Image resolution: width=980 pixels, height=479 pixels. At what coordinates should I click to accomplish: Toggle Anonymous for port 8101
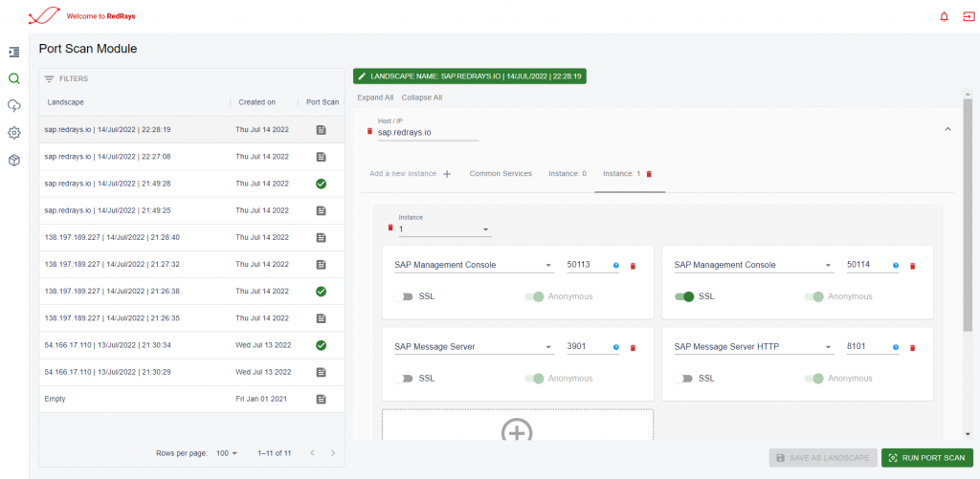tap(814, 379)
